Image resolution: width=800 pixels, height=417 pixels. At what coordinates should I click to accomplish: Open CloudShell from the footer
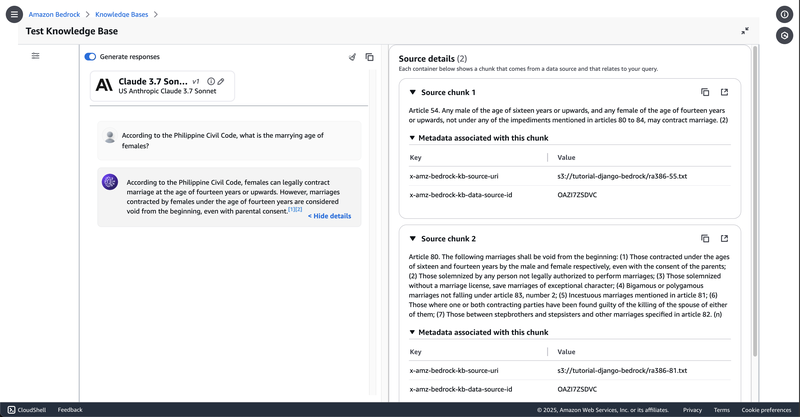pos(27,410)
